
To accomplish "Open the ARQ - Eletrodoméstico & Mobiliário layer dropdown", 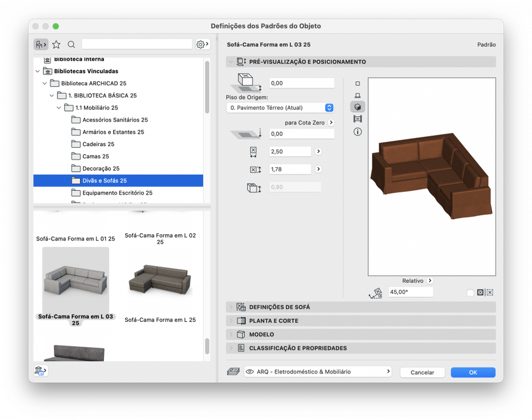I will 317,372.
